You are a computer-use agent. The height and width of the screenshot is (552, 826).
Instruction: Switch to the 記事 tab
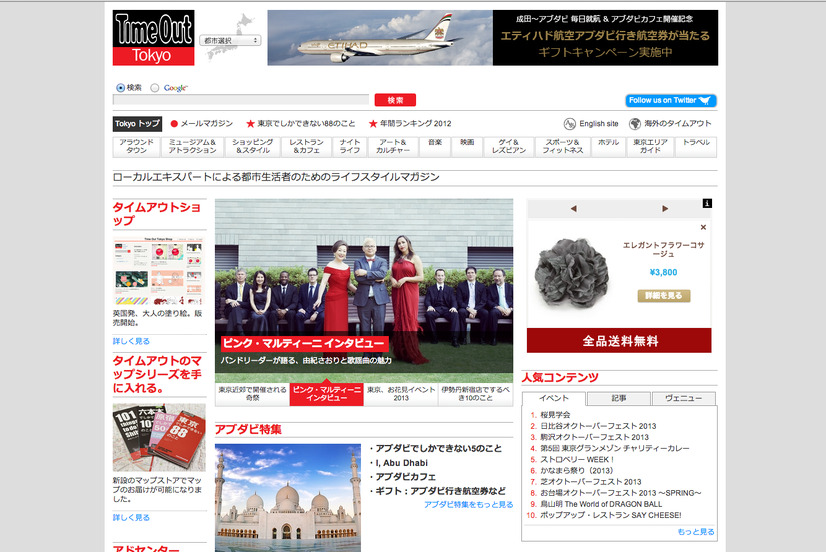(x=618, y=398)
